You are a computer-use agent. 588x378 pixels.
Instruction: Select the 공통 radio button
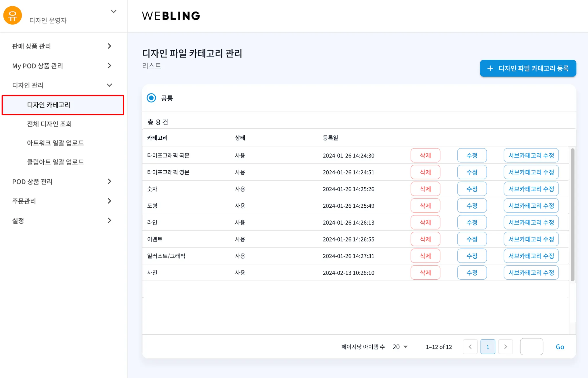click(151, 98)
